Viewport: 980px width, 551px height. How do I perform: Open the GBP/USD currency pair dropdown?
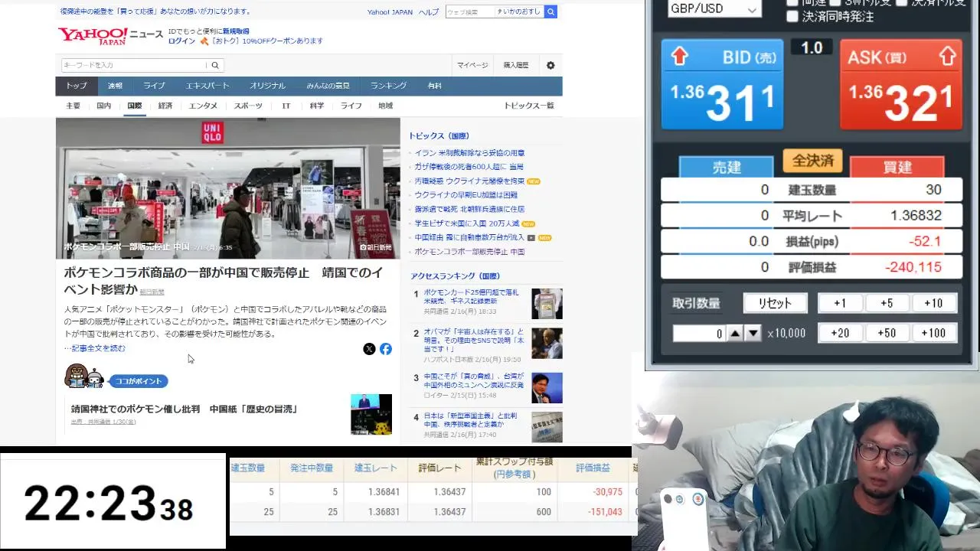[714, 8]
